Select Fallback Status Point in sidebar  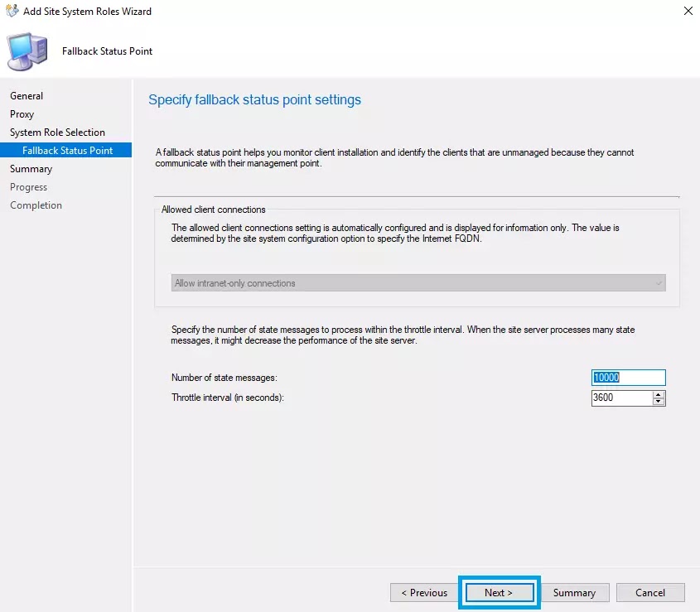(66, 151)
